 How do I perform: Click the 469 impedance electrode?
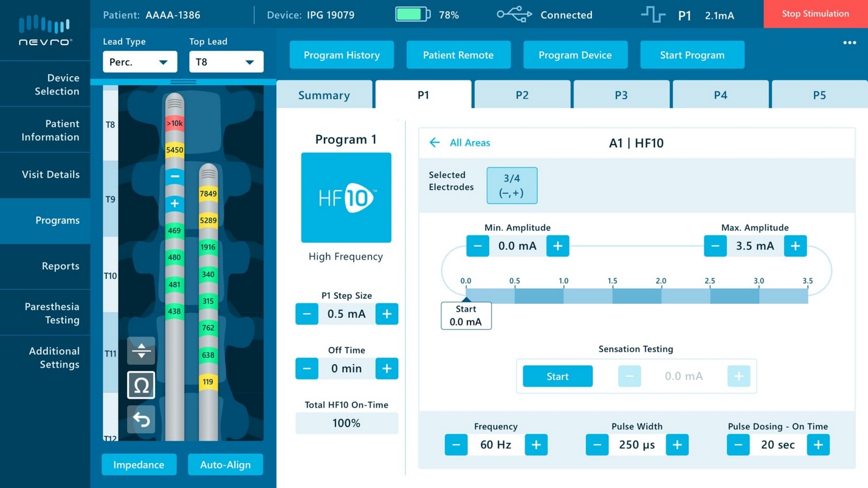(x=175, y=231)
